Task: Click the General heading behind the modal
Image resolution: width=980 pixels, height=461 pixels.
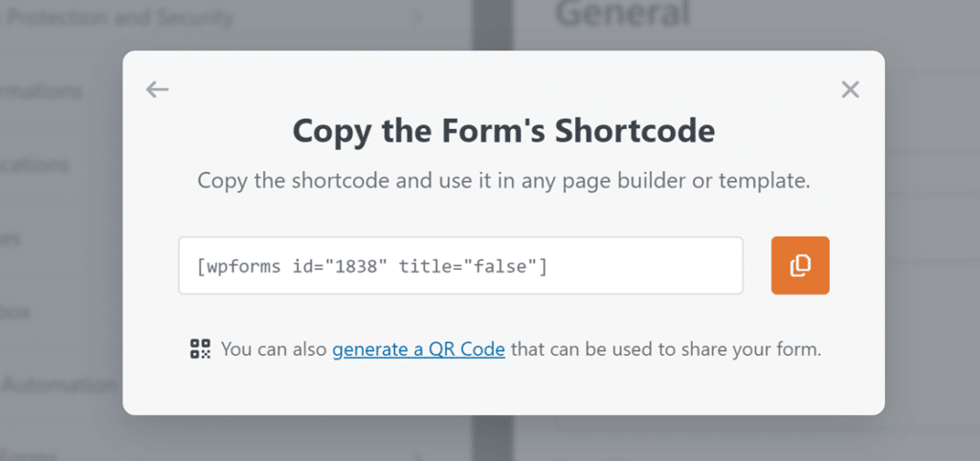Action: (622, 13)
